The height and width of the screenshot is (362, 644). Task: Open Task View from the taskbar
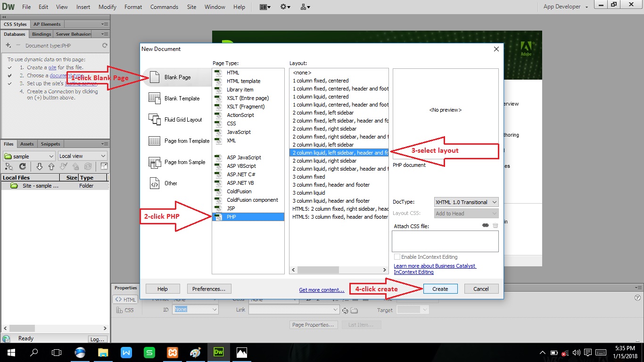(x=57, y=352)
